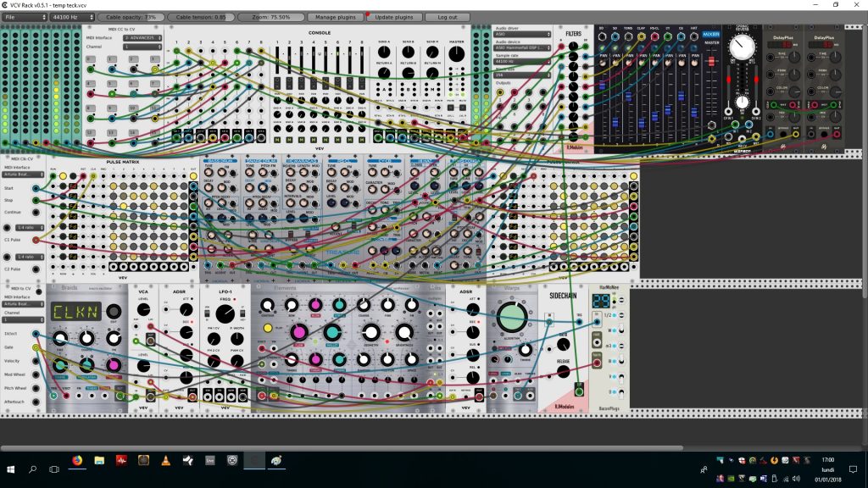Click the Manage plugins button
Viewport: 868px width, 488px height.
tap(336, 17)
